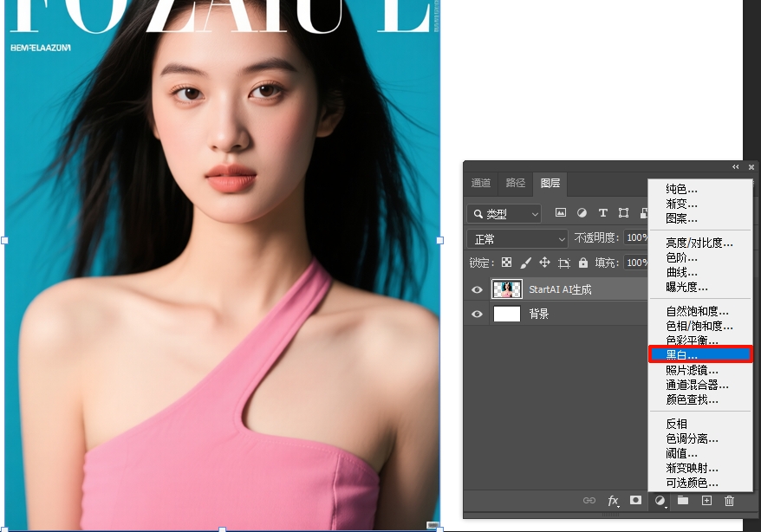Open the 类型 layer filter dropdown
Image resolution: width=761 pixels, height=532 pixels.
(x=504, y=213)
